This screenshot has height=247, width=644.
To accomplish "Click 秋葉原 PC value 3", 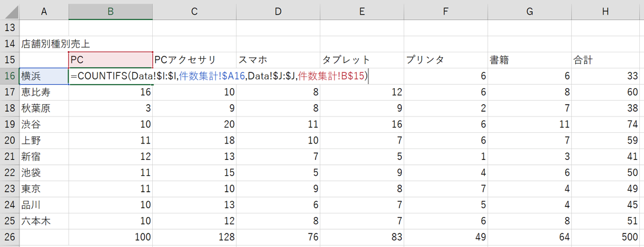I will [110, 108].
